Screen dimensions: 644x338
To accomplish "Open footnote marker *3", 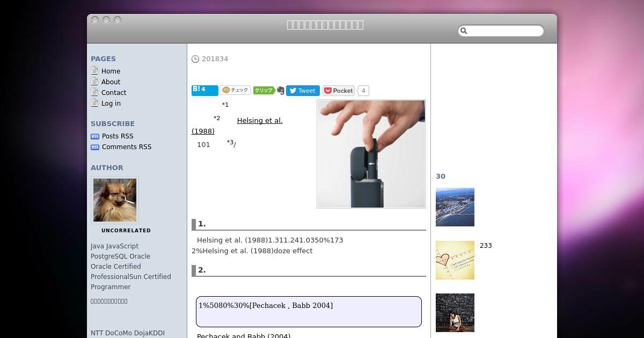I will pos(230,142).
